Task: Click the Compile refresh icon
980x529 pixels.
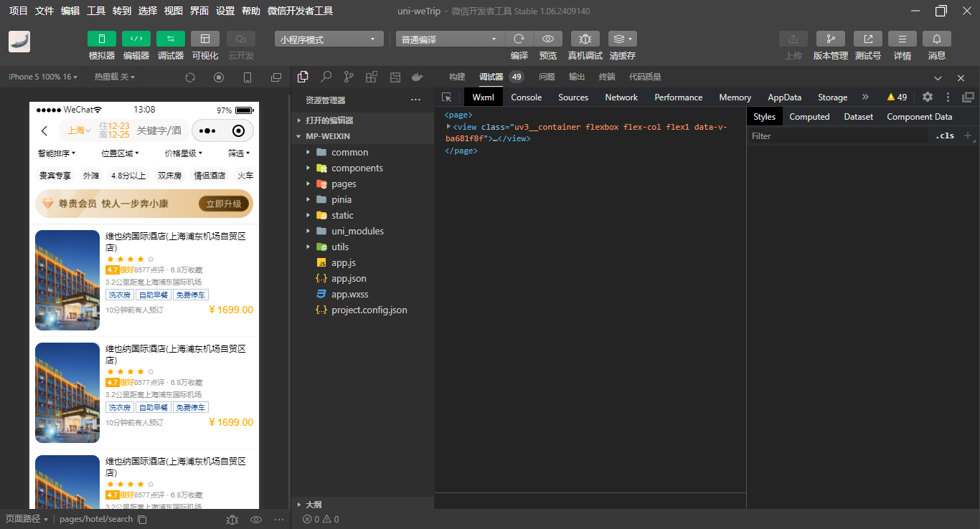Action: click(x=519, y=39)
